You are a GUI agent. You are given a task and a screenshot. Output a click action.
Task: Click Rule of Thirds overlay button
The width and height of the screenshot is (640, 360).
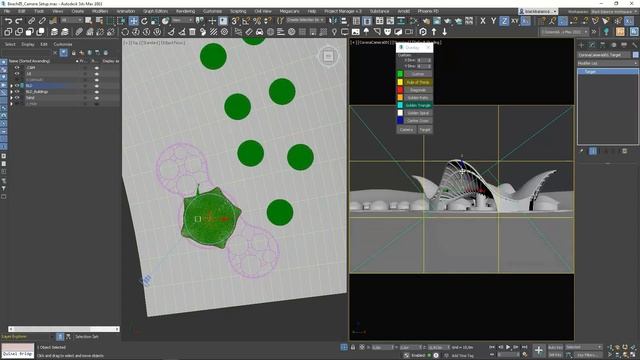point(418,82)
